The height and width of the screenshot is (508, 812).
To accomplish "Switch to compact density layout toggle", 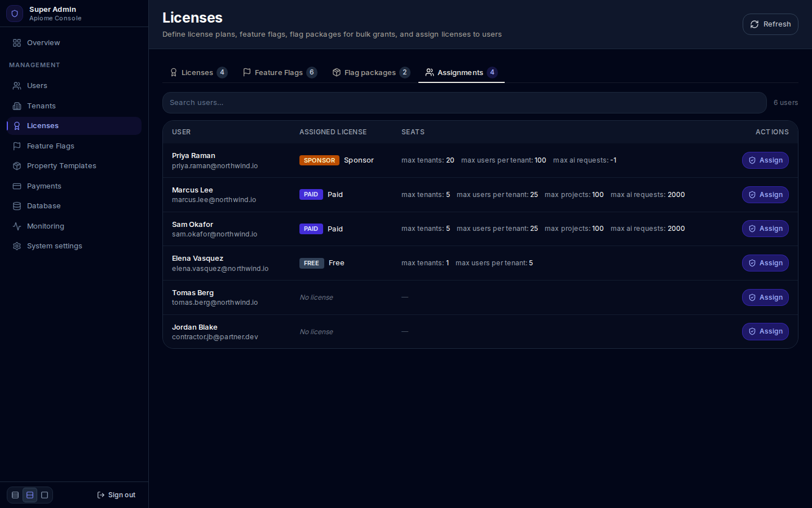I will (x=15, y=495).
